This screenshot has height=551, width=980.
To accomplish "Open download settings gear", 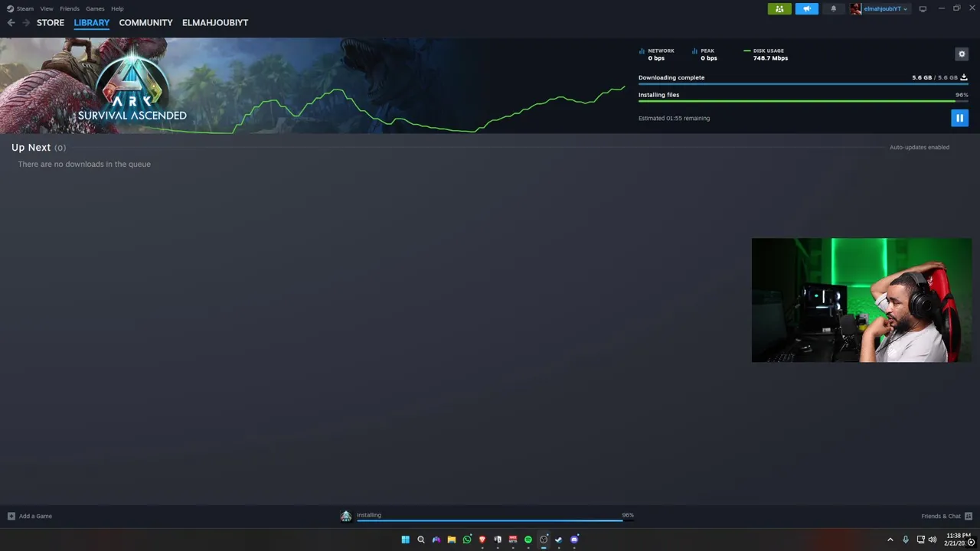I will tap(962, 54).
